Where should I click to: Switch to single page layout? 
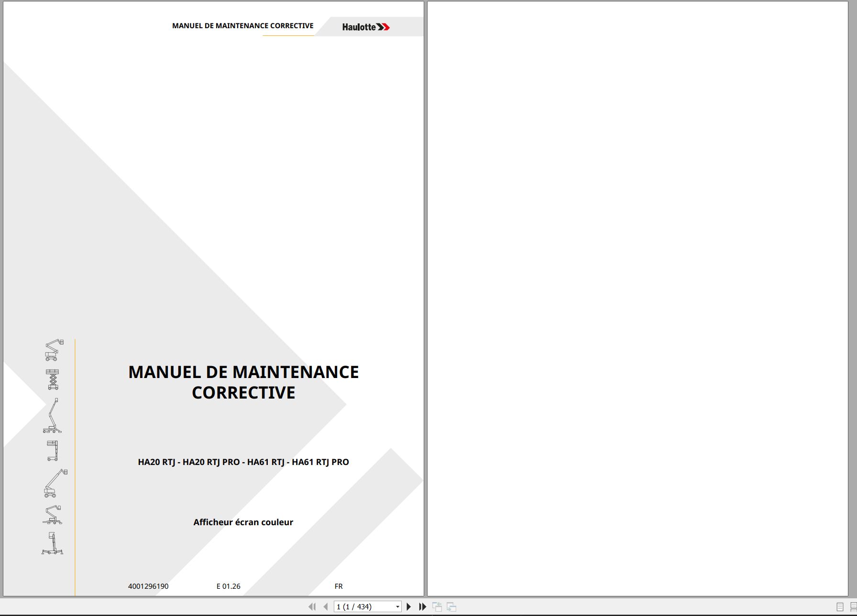(840, 607)
